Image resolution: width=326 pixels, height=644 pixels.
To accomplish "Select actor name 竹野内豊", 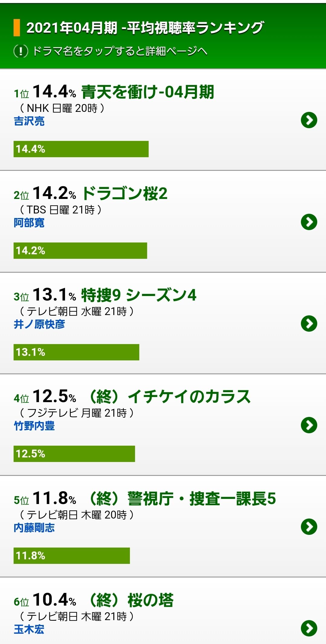I will tap(34, 426).
